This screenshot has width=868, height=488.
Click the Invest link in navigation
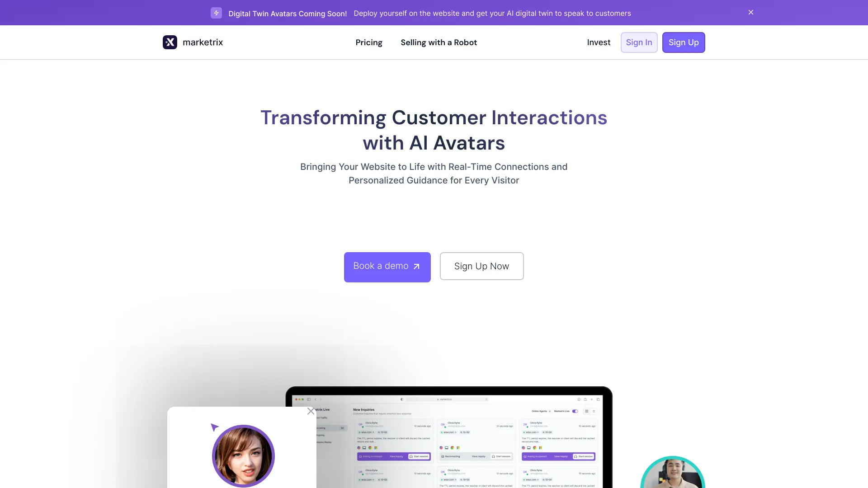pos(599,42)
